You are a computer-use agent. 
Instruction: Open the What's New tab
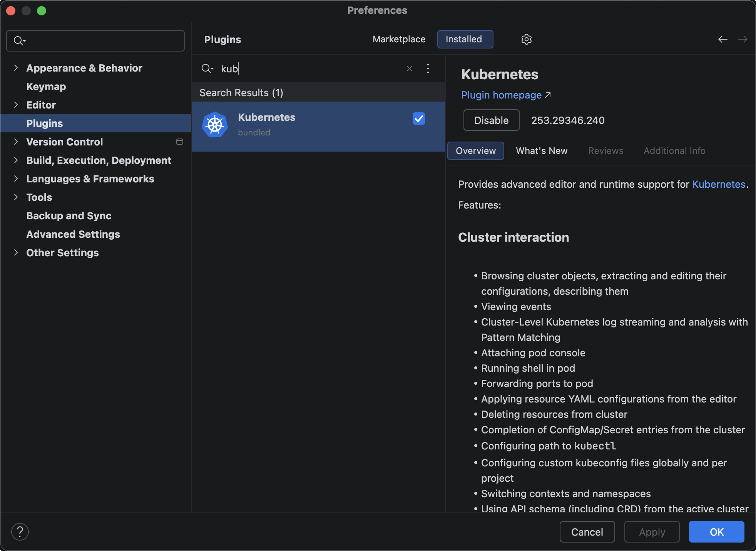(x=541, y=151)
